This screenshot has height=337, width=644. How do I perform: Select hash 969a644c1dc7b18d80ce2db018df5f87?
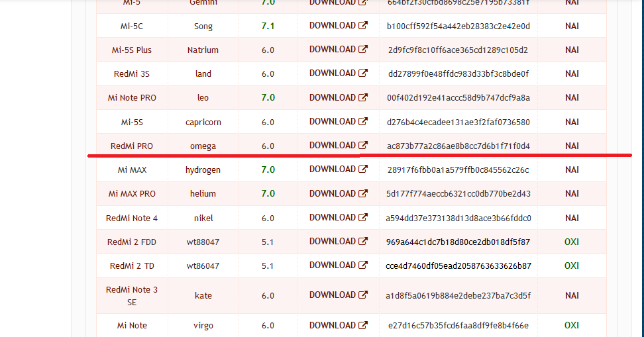coord(458,242)
